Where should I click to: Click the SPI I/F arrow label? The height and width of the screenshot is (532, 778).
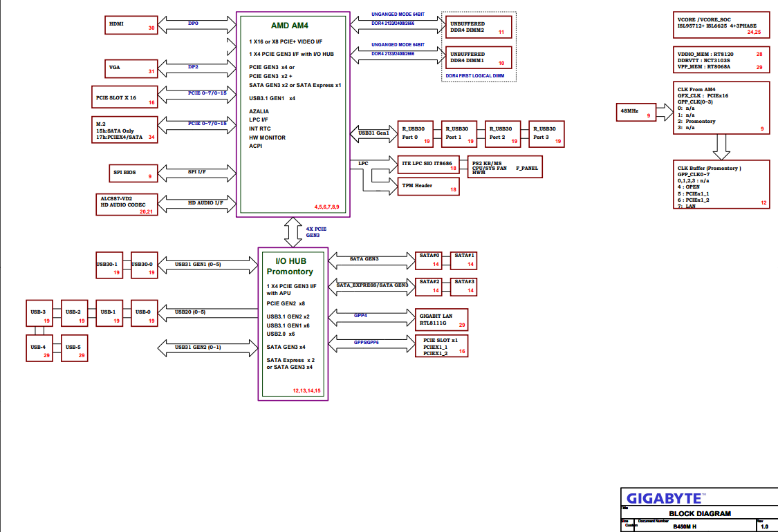196,171
